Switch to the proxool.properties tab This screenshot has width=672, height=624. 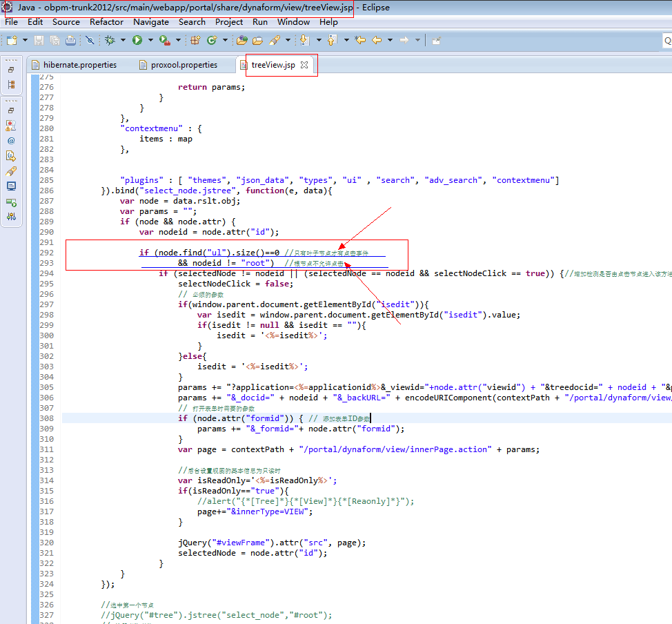pyautogui.click(x=178, y=65)
